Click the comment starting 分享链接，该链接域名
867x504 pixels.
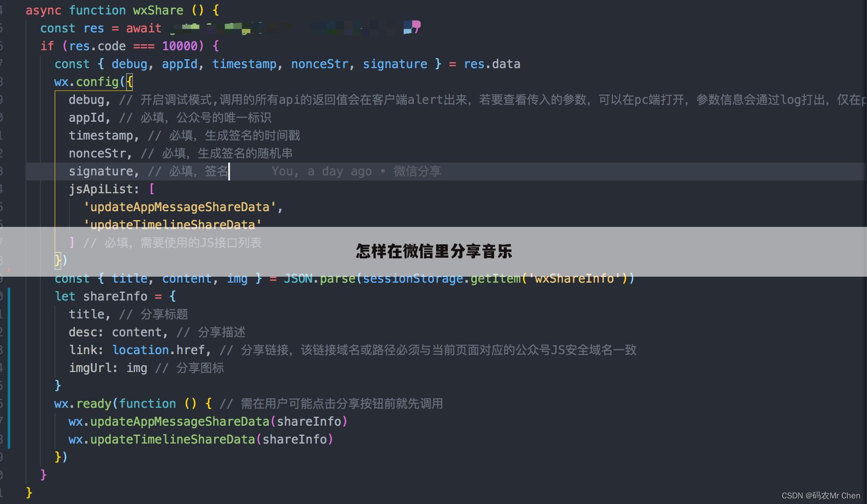(x=428, y=350)
